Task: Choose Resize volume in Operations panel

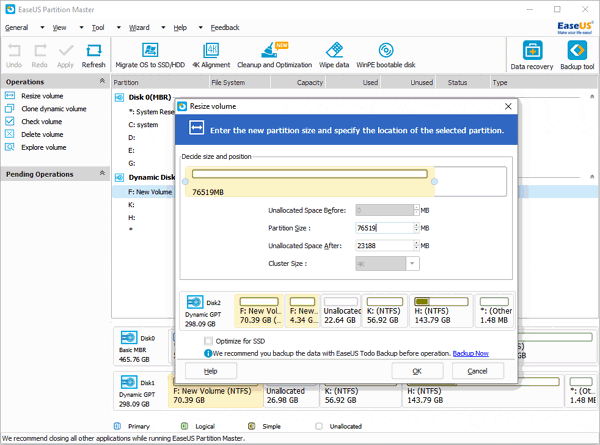Action: tap(42, 96)
